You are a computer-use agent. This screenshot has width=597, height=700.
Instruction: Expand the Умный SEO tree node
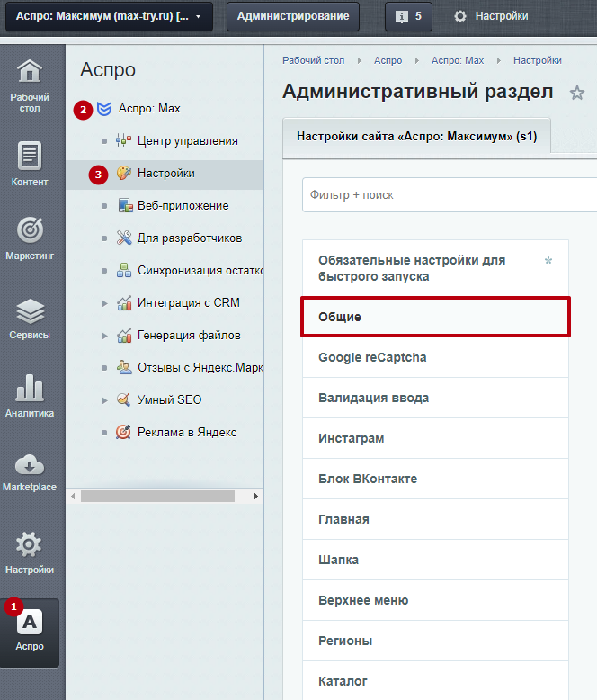104,400
